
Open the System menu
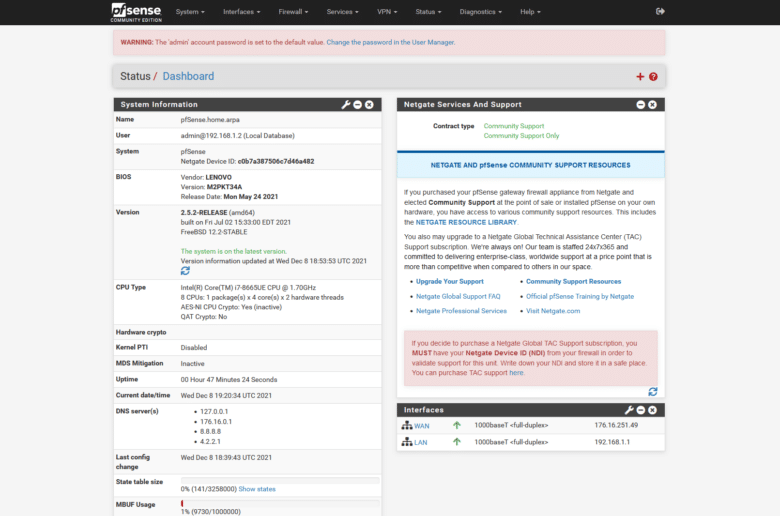[190, 12]
